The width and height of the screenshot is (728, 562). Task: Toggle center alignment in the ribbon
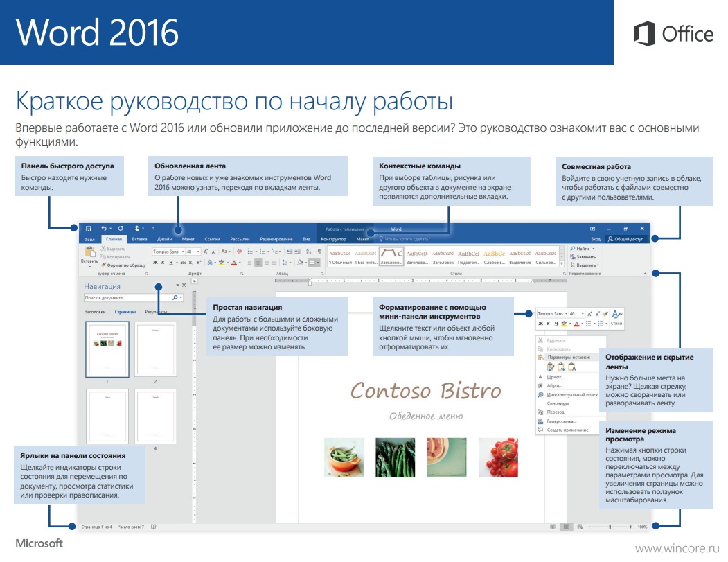258,263
